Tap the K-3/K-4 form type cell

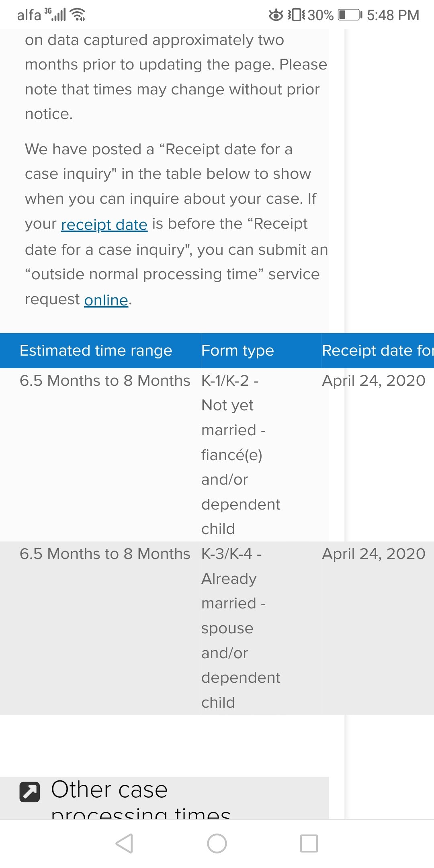pos(261,628)
